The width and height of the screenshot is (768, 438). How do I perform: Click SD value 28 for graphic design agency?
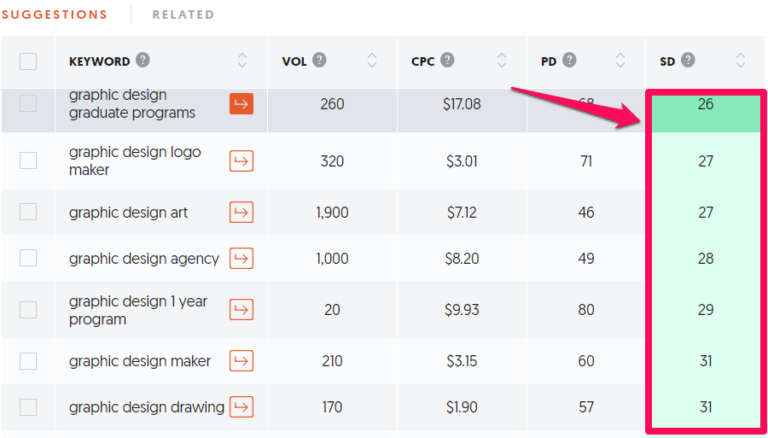[705, 259]
